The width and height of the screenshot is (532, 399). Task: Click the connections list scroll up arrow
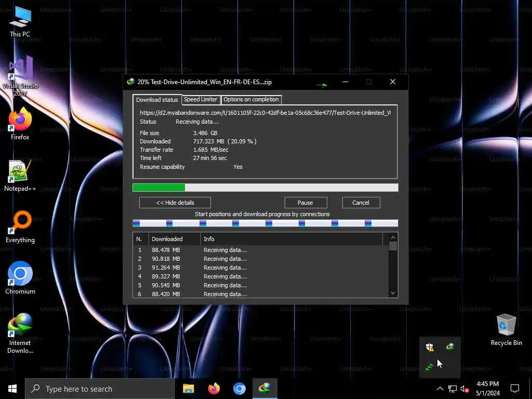[x=393, y=237]
